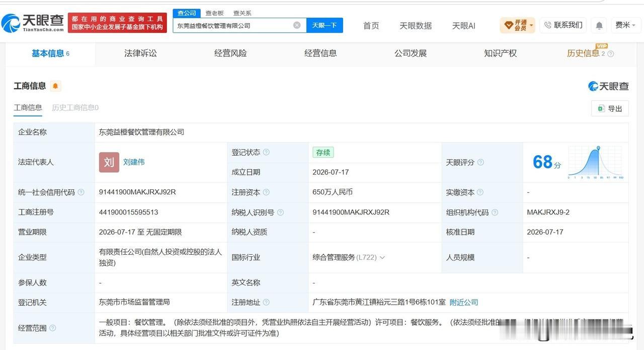Open the 基本信息 tab

pos(50,53)
